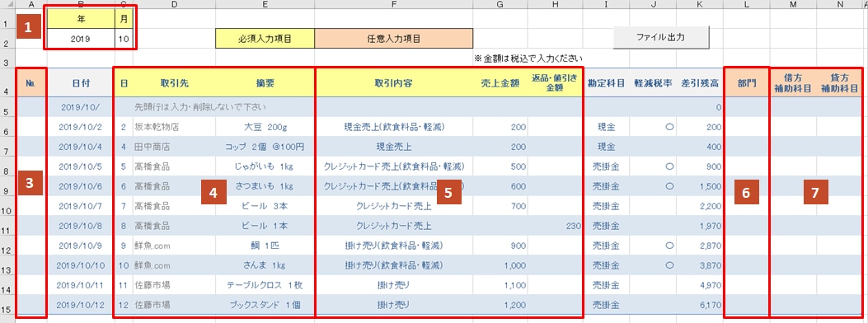Screen dimensions: 868x323
Task: Click the 軽減税率 column heading cell
Action: pyautogui.click(x=654, y=83)
